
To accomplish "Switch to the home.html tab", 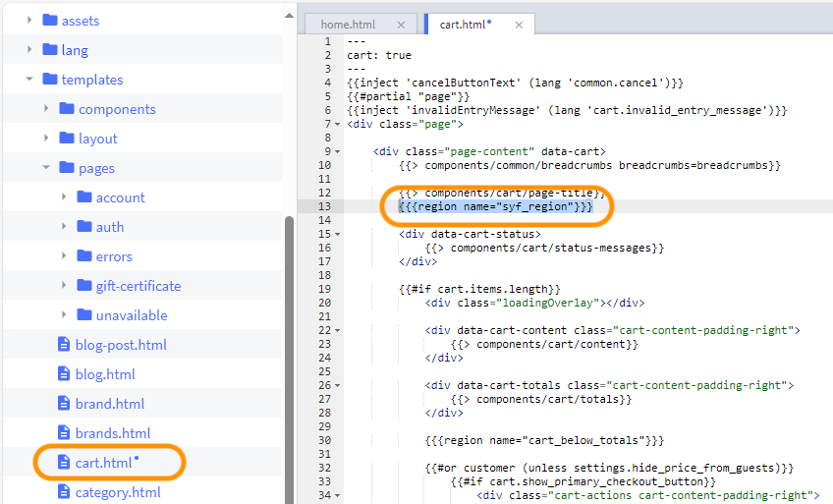I will pyautogui.click(x=347, y=25).
